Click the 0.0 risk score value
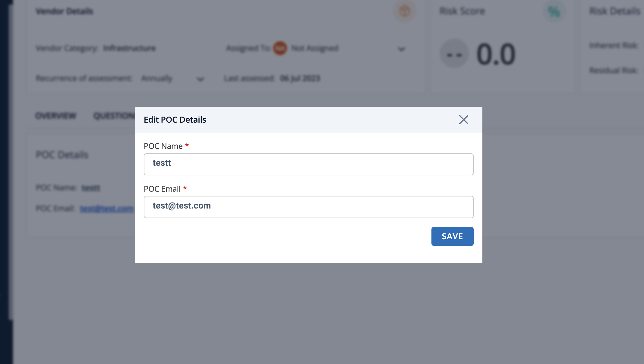 [x=496, y=54]
